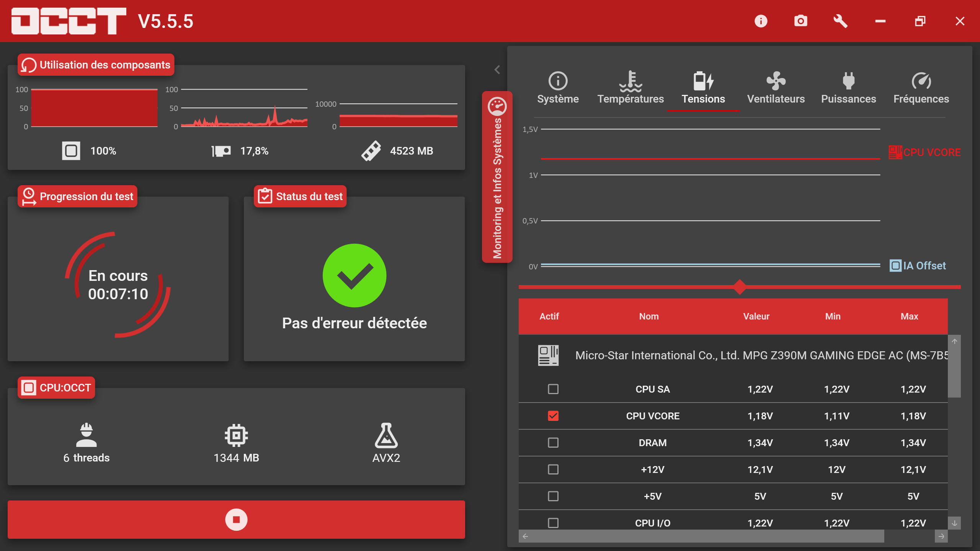The image size is (980, 551).
Task: Open Puissances plug icon tab
Action: click(848, 88)
